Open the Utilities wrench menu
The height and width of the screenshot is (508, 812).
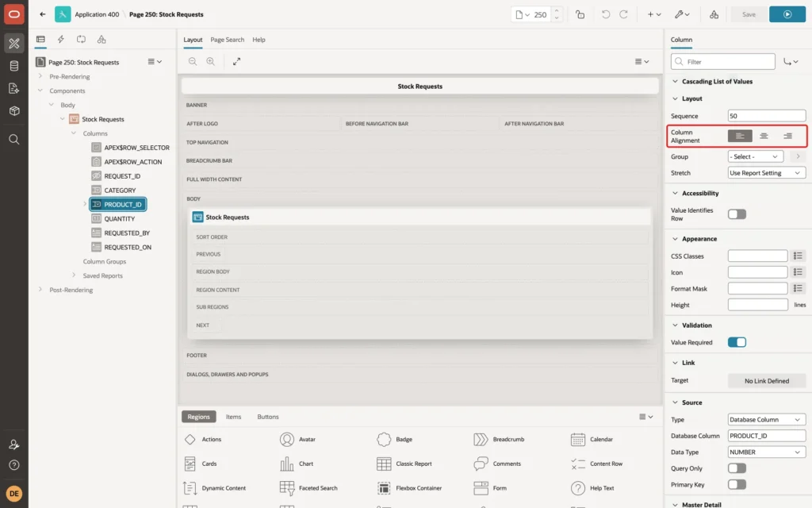(681, 14)
